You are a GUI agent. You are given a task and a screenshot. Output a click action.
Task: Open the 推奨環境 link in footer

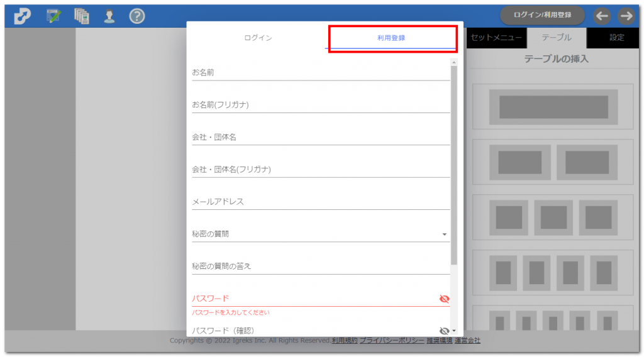pyautogui.click(x=440, y=340)
